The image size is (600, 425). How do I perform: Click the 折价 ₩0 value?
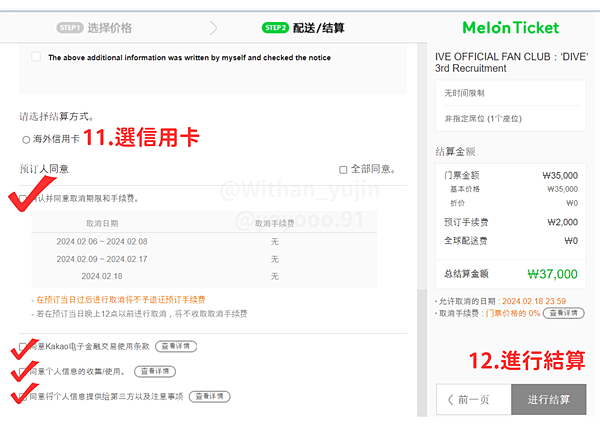pyautogui.click(x=572, y=203)
